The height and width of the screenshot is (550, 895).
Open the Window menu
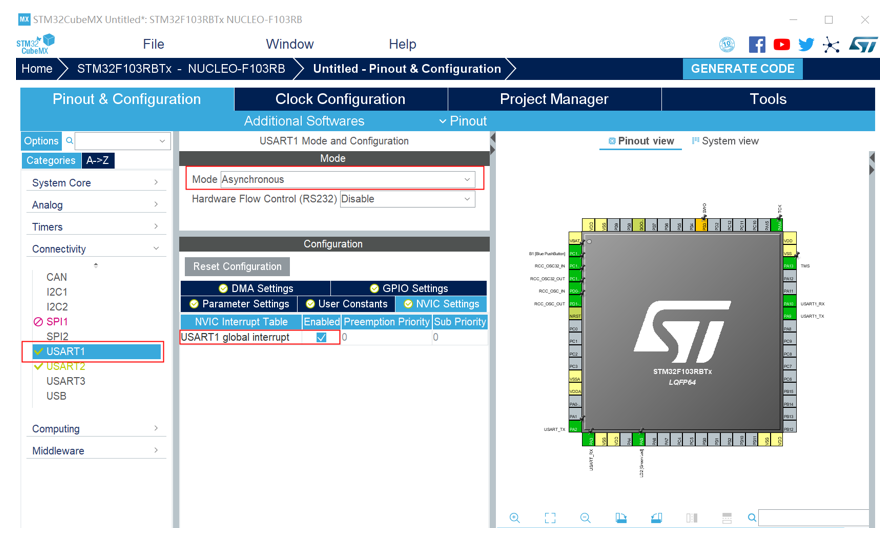point(289,44)
